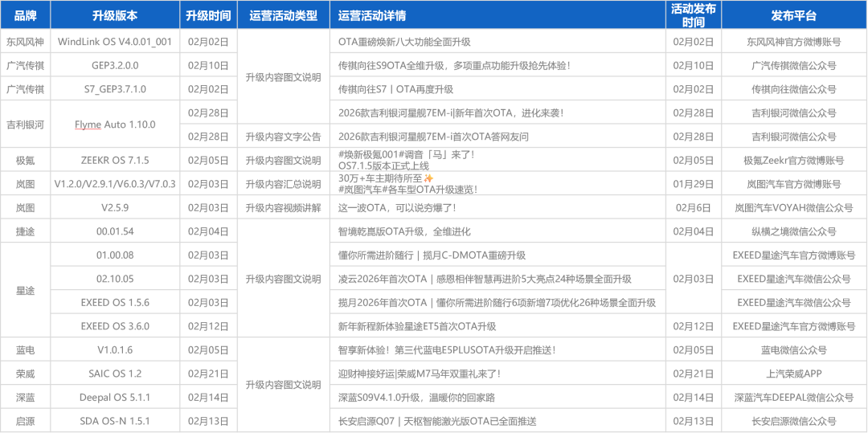Viewport: 868px width, 433px height.
Task: Click the 第三代蓝电E5PLUSOTA升级 detail cell
Action: [x=497, y=350]
